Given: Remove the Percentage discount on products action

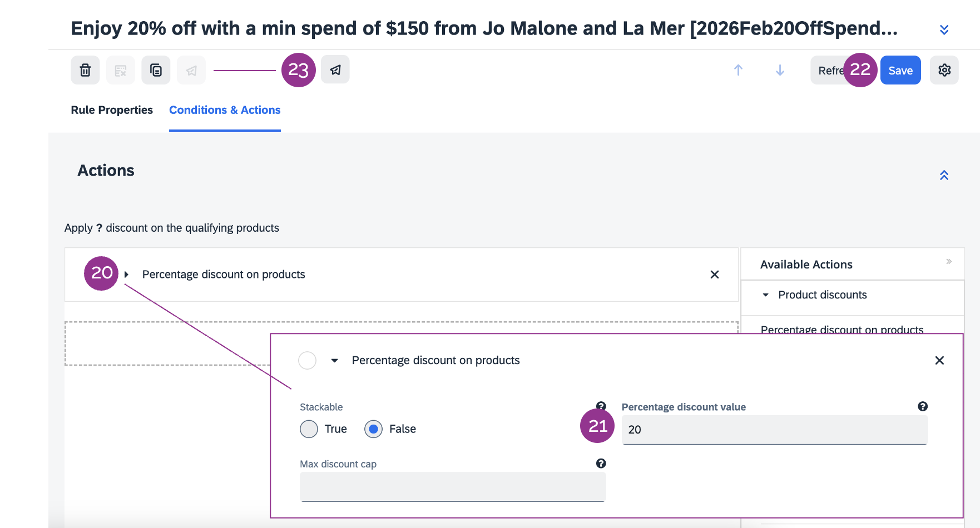Looking at the screenshot, I should (x=714, y=275).
